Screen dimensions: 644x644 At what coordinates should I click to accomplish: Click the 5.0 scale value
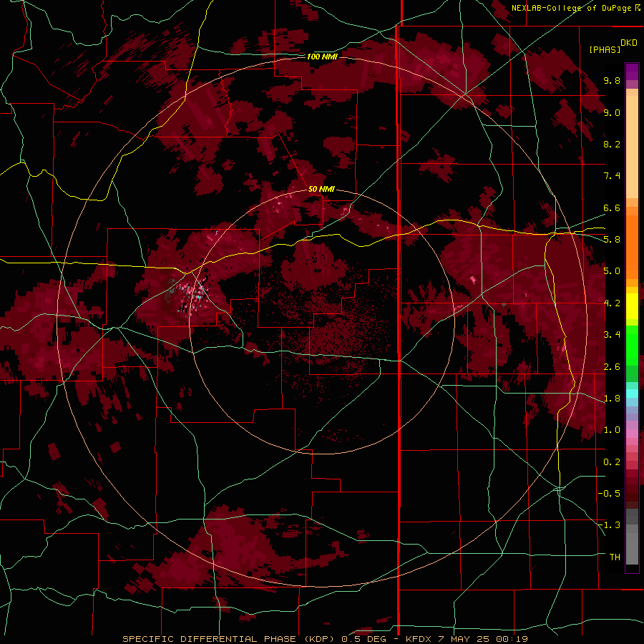[612, 271]
